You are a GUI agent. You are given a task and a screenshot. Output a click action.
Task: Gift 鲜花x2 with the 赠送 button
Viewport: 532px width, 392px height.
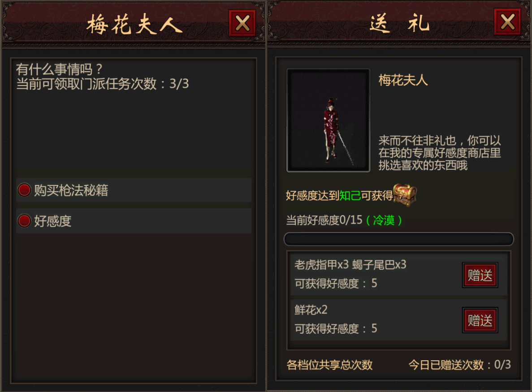click(480, 320)
